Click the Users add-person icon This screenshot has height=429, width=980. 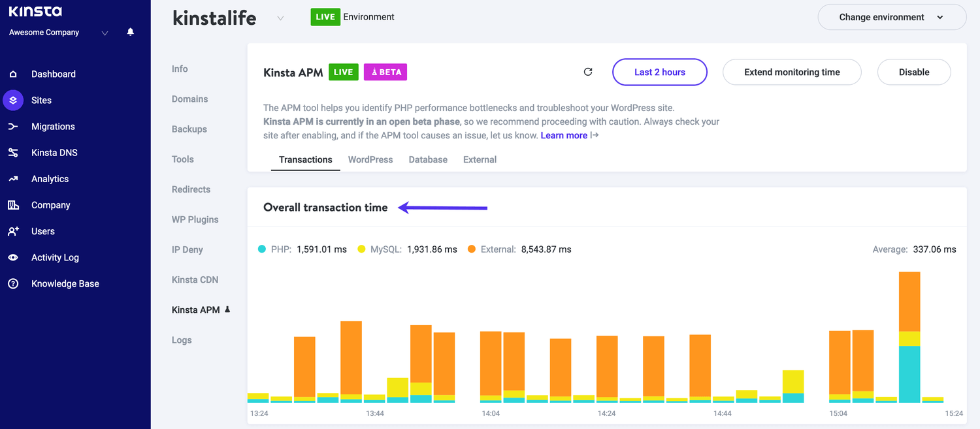click(x=13, y=231)
